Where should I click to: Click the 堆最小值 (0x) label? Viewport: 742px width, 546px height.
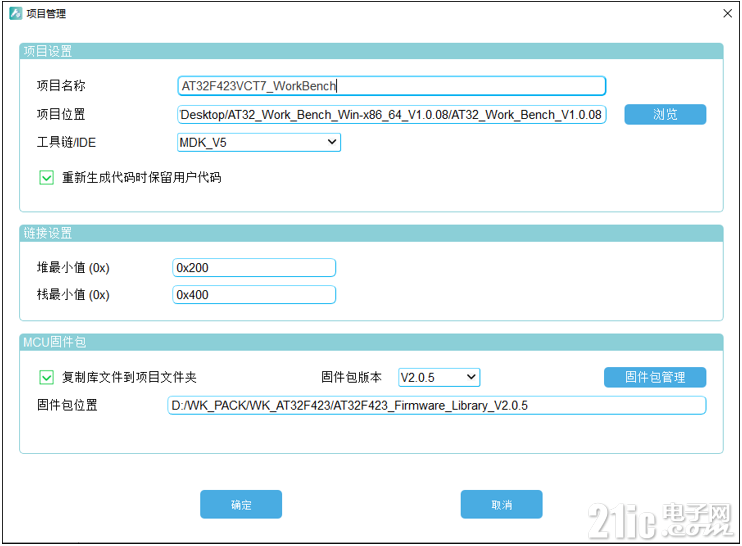coord(73,268)
